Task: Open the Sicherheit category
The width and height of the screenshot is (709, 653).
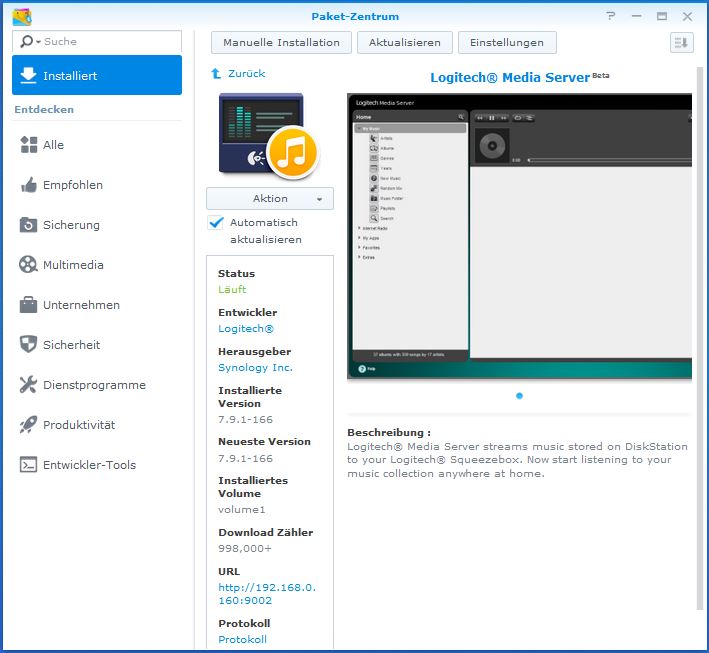Action: (x=97, y=345)
